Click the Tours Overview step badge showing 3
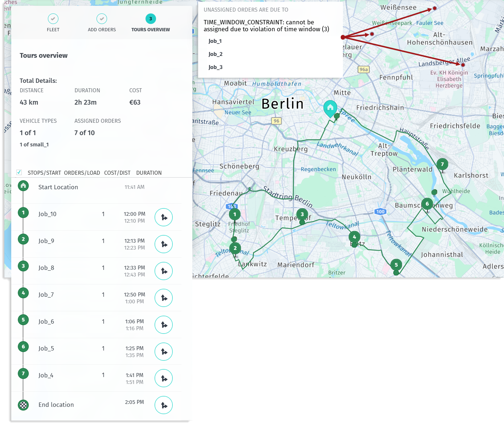 point(151,18)
